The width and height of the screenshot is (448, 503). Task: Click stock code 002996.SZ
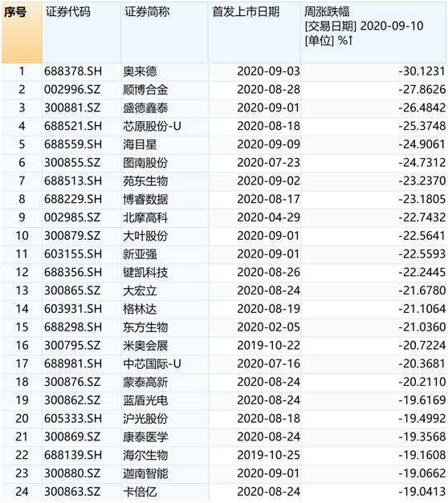tap(72, 90)
